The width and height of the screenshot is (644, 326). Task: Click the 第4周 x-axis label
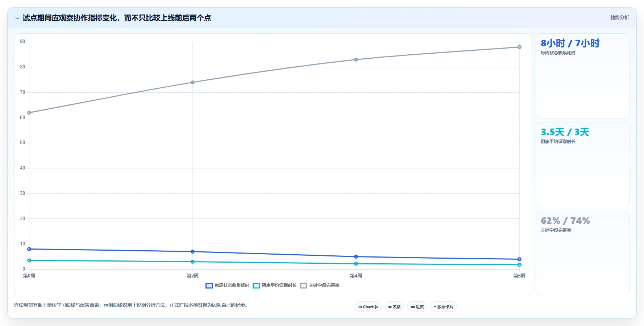pyautogui.click(x=356, y=276)
